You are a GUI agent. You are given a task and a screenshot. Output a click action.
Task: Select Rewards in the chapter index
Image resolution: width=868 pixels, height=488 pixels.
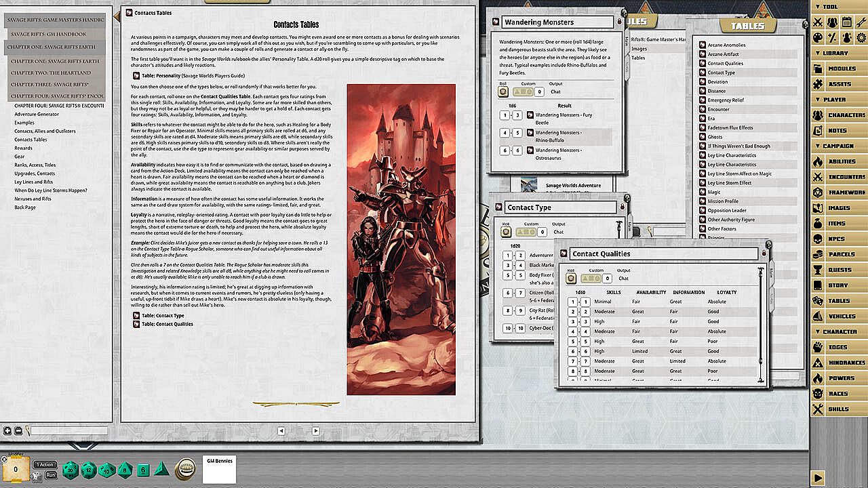coord(23,148)
